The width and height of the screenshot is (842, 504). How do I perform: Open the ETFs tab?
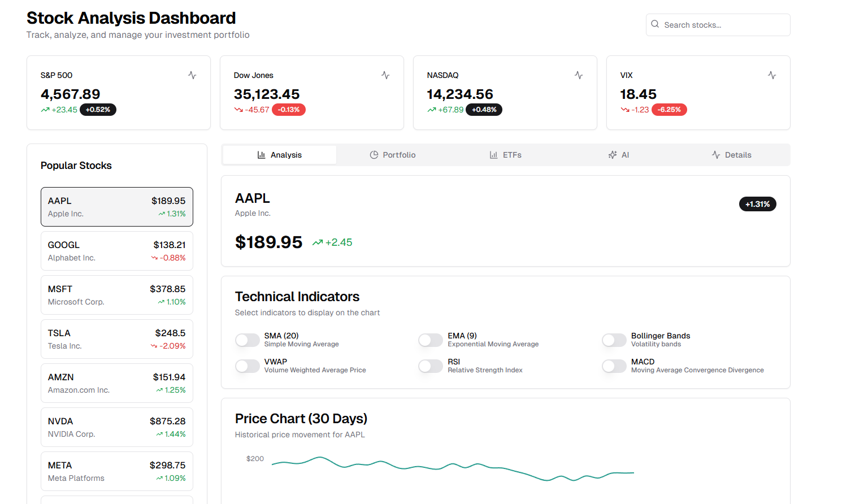(x=506, y=155)
